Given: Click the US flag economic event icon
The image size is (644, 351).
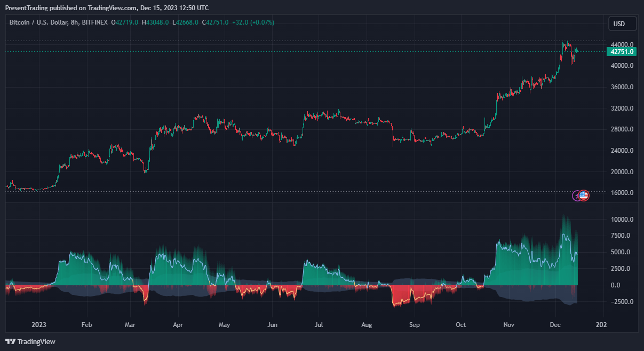Looking at the screenshot, I should [x=584, y=196].
